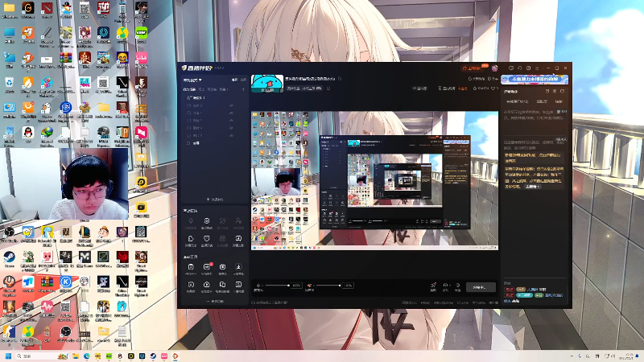Viewport: 644px width, 362px height.
Task: Open the overlapping-documents icon in live tools
Action: (222, 286)
